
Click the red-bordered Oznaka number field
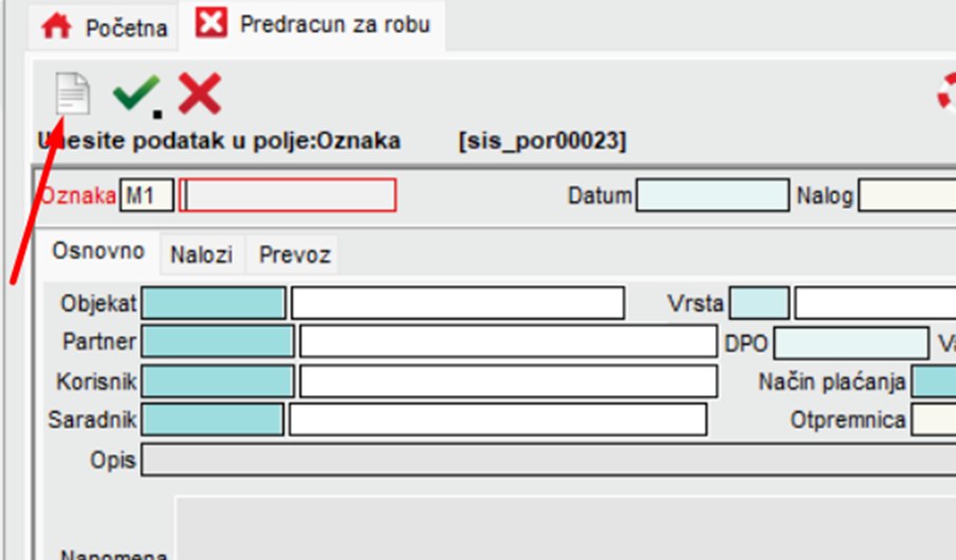288,196
